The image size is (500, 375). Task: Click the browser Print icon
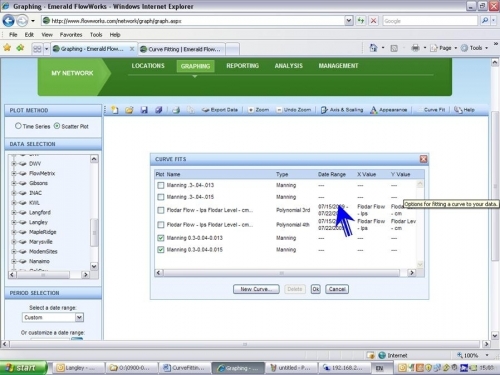click(415, 48)
